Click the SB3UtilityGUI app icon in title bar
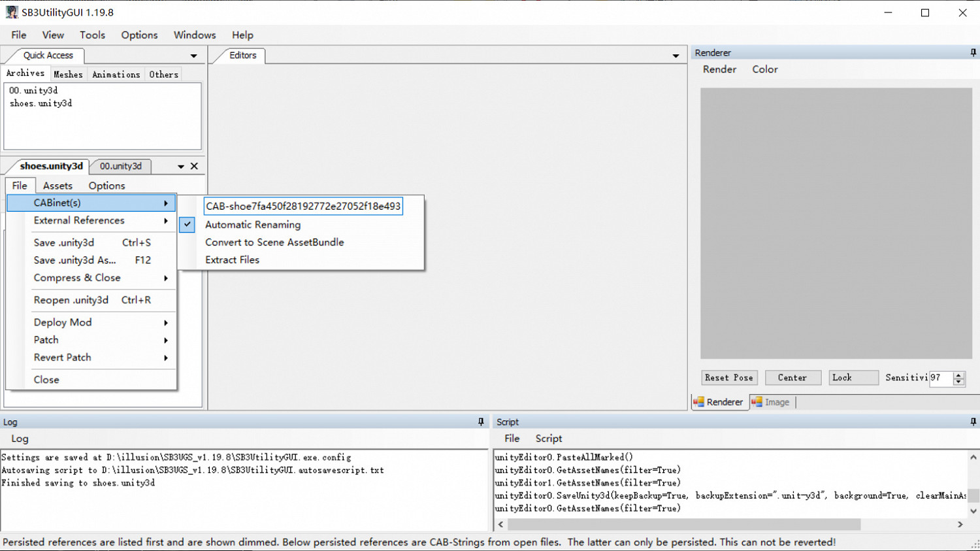980x551 pixels. pyautogui.click(x=12, y=12)
